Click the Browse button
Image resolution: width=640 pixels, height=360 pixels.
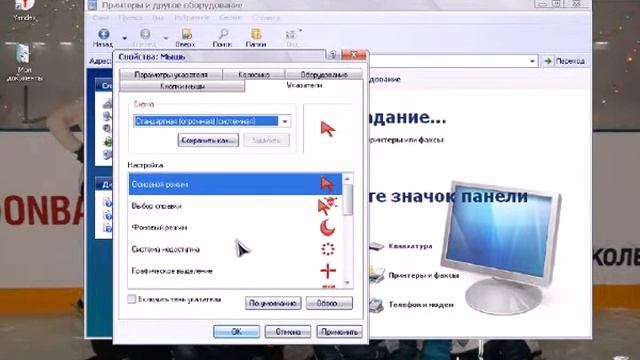point(329,303)
